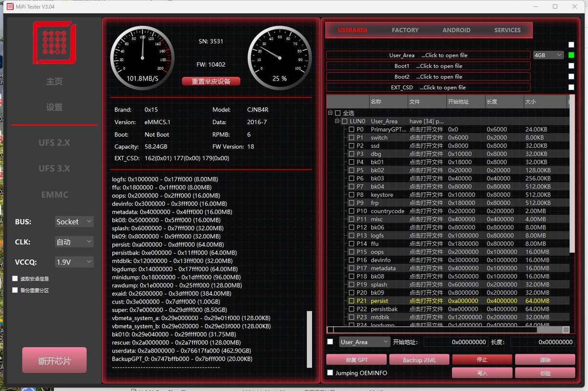Click the super partition log line
588x391 pixels.
point(169,310)
